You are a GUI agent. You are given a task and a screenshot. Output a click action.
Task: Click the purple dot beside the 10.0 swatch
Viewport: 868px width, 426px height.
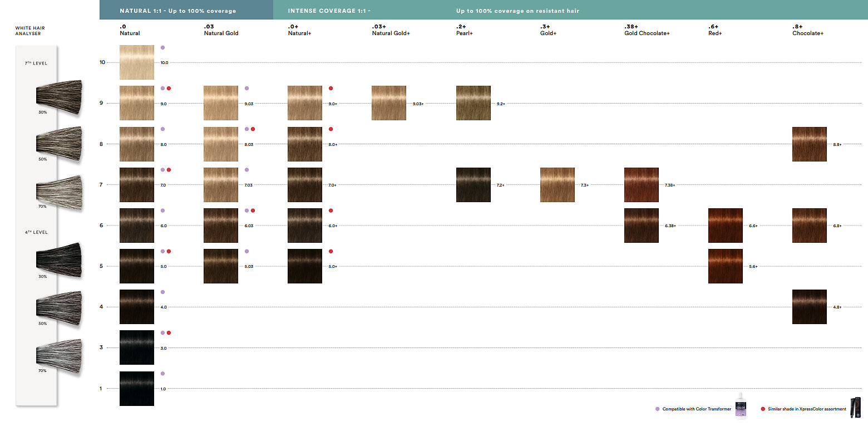click(162, 48)
